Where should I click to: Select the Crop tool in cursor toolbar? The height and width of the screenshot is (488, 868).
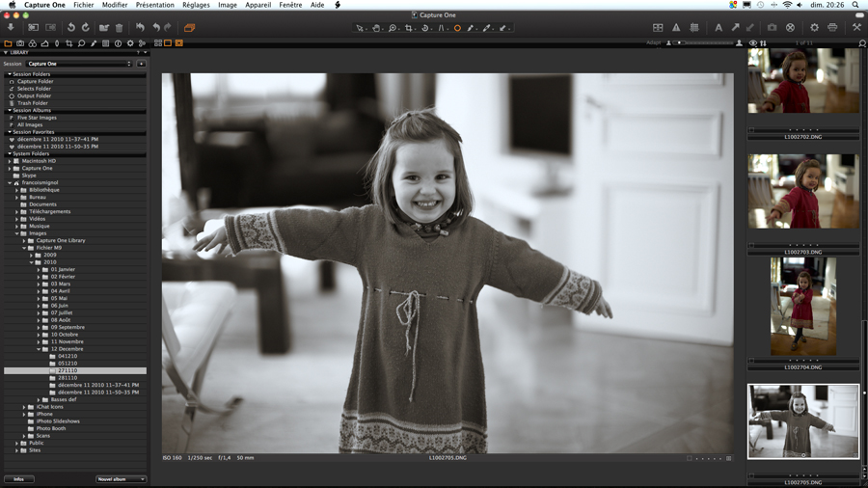point(409,28)
